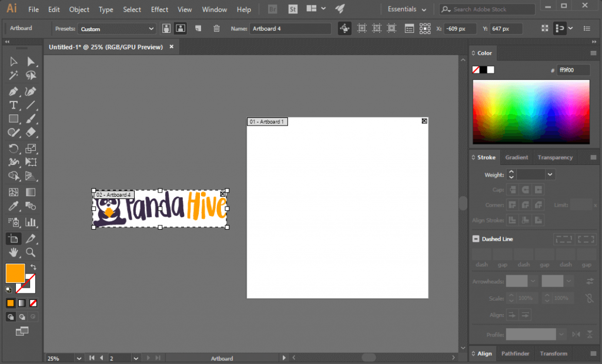Delete the current artboard using trash icon
Viewport: 602px width, 364px height.
point(216,28)
